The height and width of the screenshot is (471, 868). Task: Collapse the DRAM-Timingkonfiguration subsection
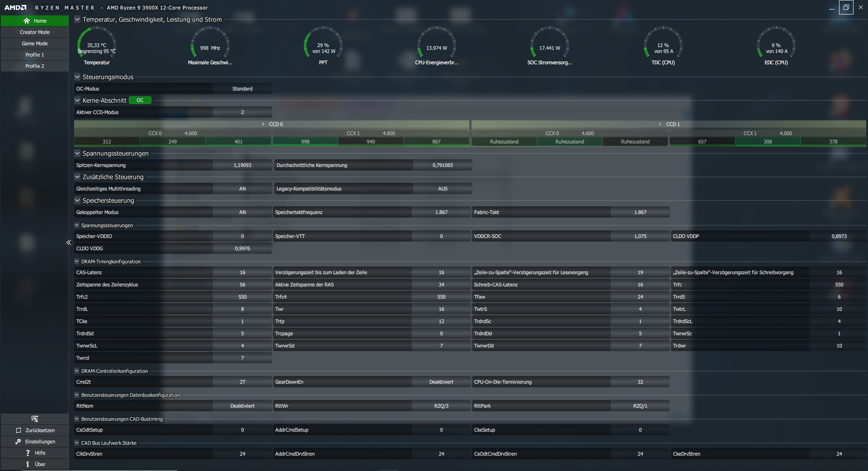[77, 262]
